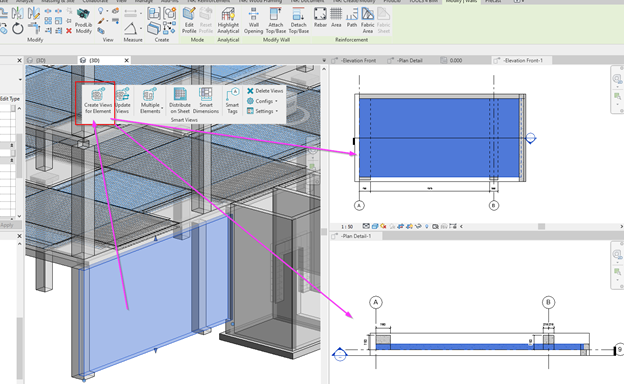
Task: Click the left scroll arrow in elevation view
Action: tap(461, 226)
